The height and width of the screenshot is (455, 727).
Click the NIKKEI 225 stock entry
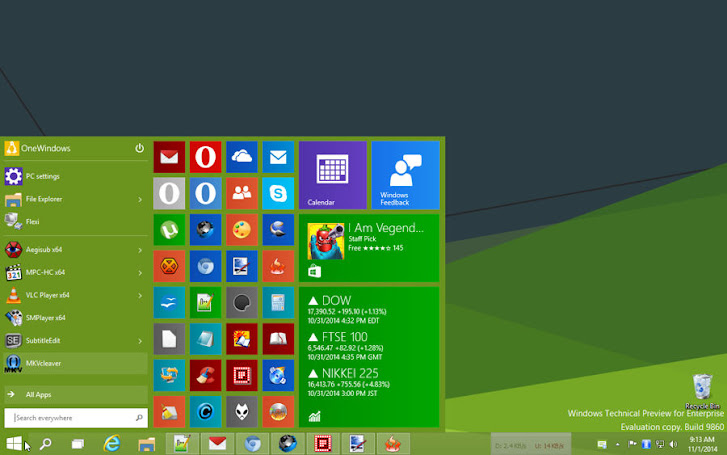(349, 383)
